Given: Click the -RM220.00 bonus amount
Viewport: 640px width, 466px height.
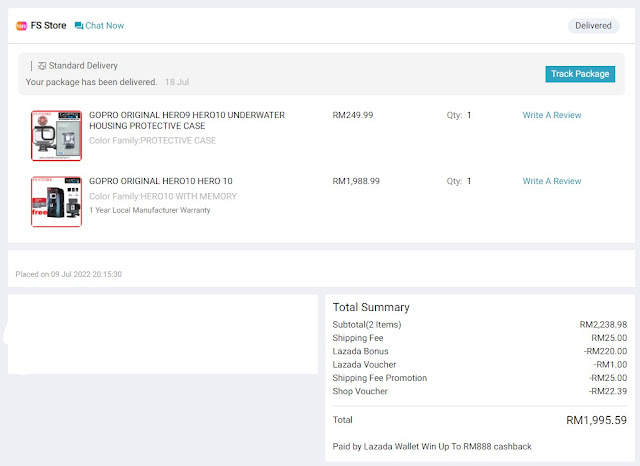Looking at the screenshot, I should coord(605,351).
